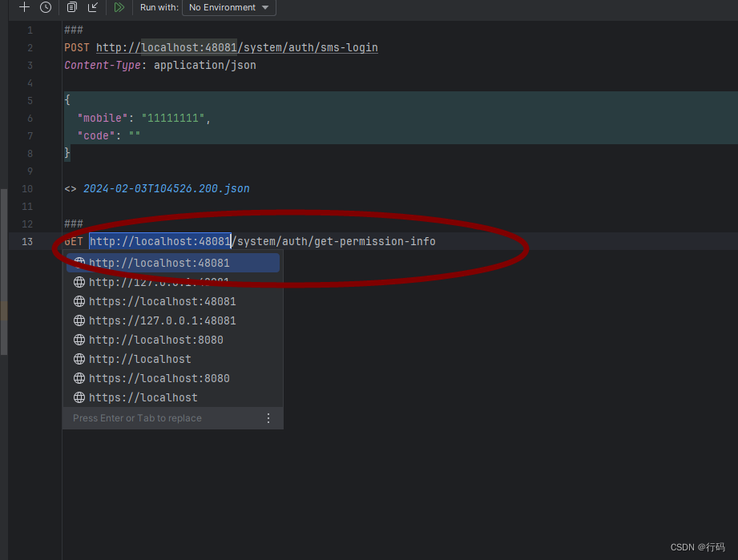The height and width of the screenshot is (560, 738).
Task: Click the globe icon beside the https://localhost entry
Action: pyautogui.click(x=79, y=397)
